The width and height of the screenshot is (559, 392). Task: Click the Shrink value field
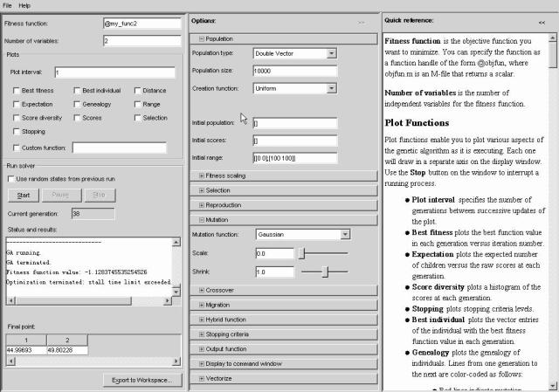point(275,272)
